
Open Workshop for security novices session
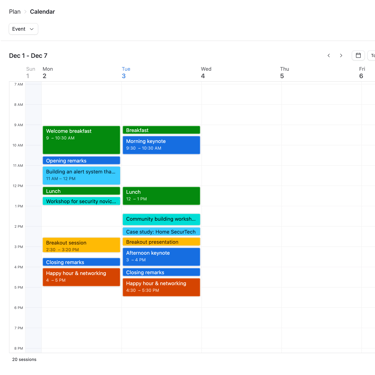point(81,201)
